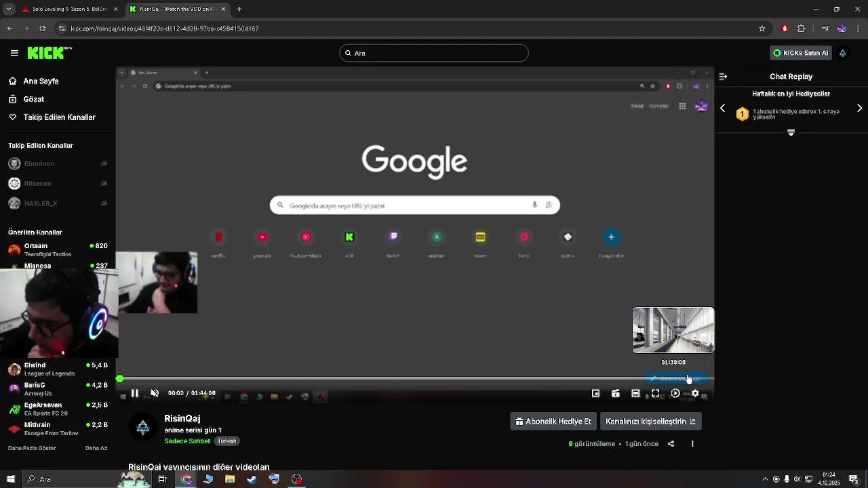Open recommended channel BarisG
Viewport: 868px width, 488px height.
pos(58,388)
